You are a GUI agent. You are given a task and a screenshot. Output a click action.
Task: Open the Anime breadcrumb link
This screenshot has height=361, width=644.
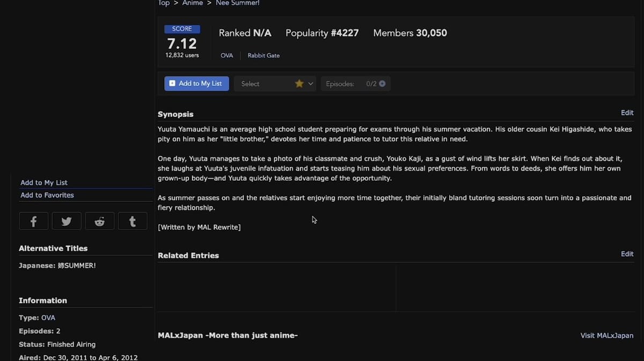(x=193, y=3)
